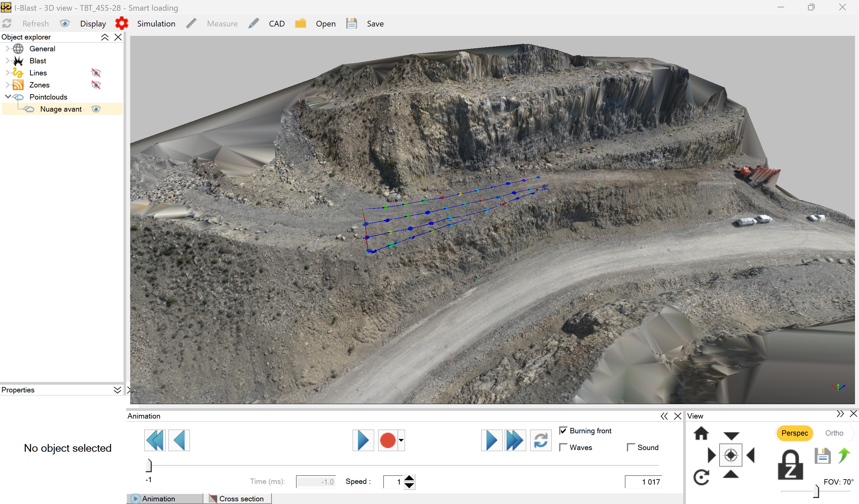Save the project with the floppy disk icon
Image resolution: width=859 pixels, height=504 pixels.
tap(351, 23)
